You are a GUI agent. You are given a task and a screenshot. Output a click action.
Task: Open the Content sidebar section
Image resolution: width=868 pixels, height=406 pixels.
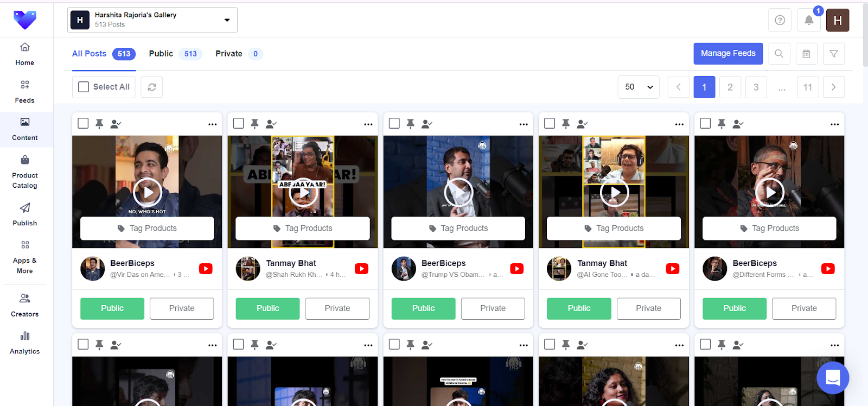click(x=25, y=129)
